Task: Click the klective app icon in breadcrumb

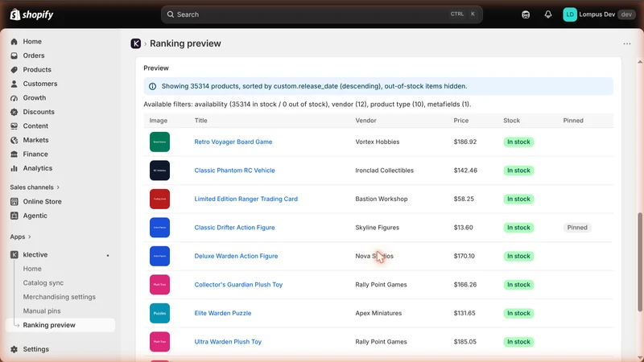Action: 135,43
